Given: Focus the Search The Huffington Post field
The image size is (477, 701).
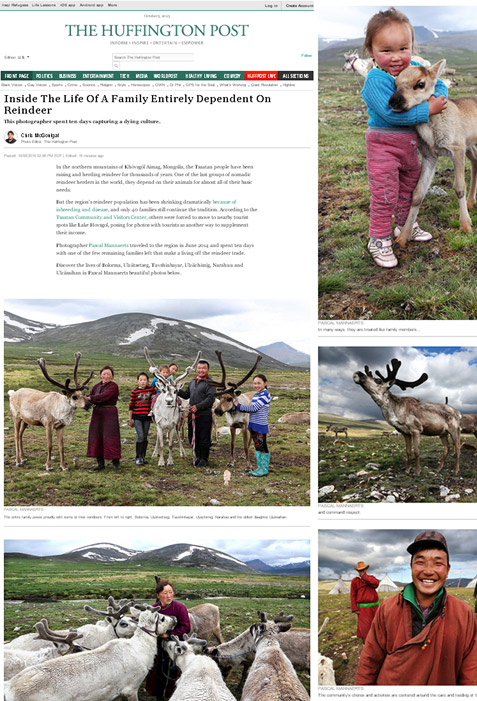Looking at the screenshot, I should pyautogui.click(x=153, y=57).
